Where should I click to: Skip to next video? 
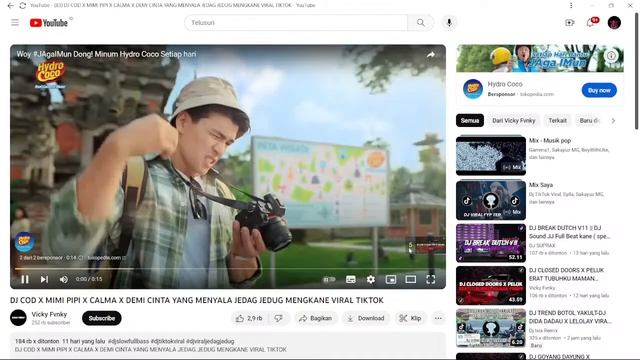pyautogui.click(x=44, y=279)
